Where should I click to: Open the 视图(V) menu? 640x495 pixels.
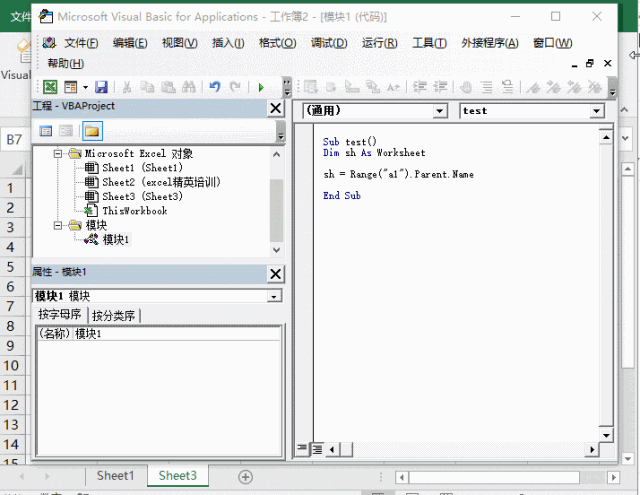(180, 43)
